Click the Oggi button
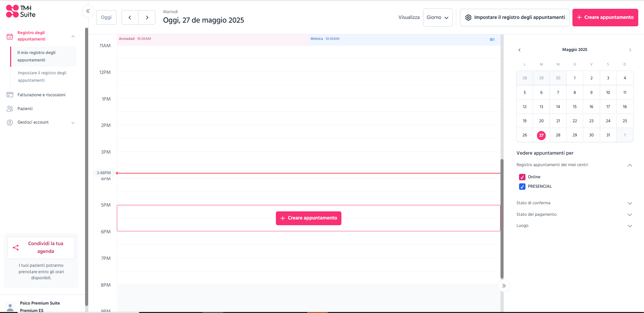644x313 pixels. 106,18
